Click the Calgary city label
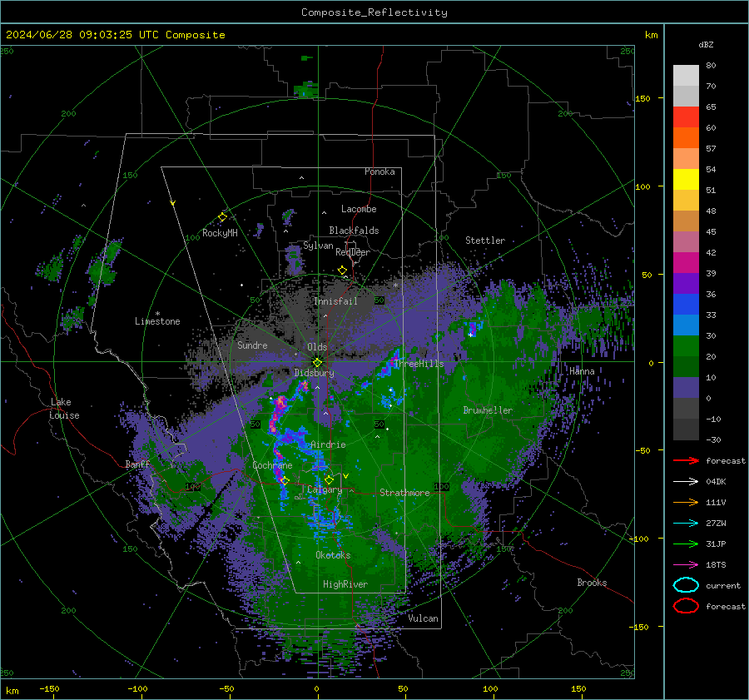This screenshot has height=700, width=749. point(325,489)
